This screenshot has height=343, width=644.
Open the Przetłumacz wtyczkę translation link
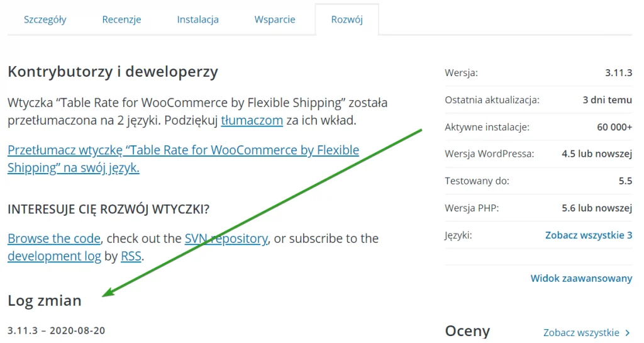[183, 159]
